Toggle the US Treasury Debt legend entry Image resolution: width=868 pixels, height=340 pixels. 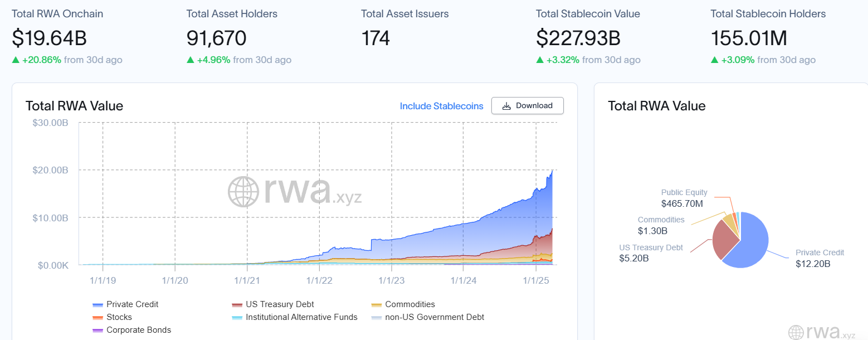pyautogui.click(x=280, y=304)
